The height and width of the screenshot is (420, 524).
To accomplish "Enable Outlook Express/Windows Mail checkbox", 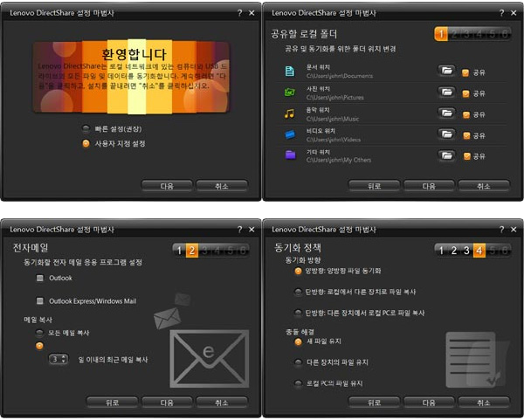I will (x=40, y=301).
